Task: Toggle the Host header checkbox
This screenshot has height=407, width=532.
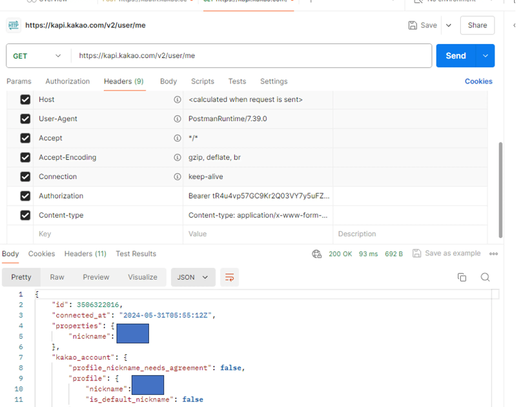Action: (x=25, y=99)
